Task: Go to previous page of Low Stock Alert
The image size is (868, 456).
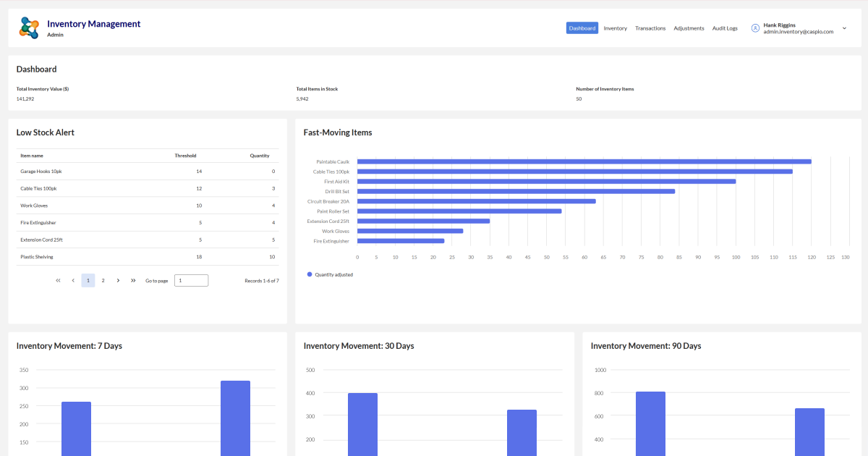Action: pyautogui.click(x=73, y=280)
